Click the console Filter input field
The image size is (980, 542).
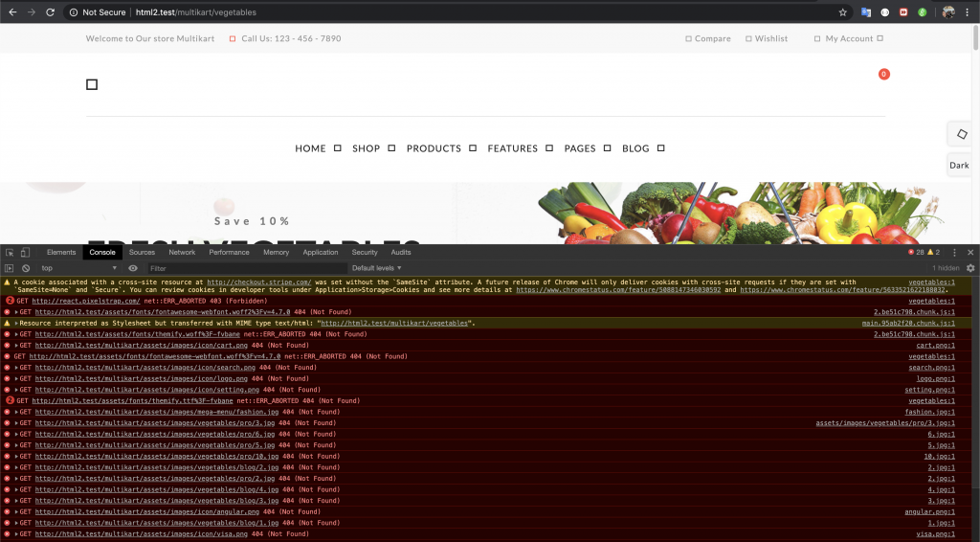[x=244, y=268]
